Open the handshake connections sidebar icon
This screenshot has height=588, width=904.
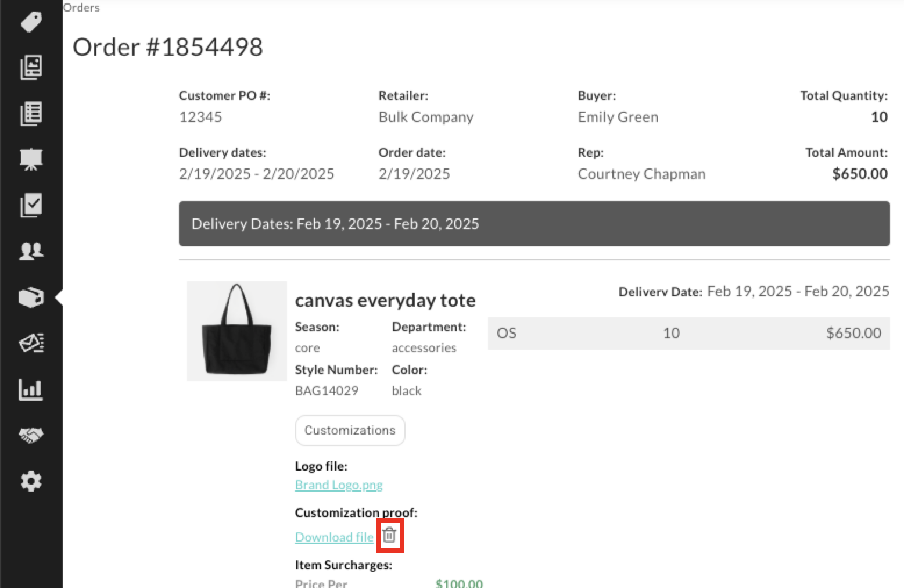tap(31, 435)
